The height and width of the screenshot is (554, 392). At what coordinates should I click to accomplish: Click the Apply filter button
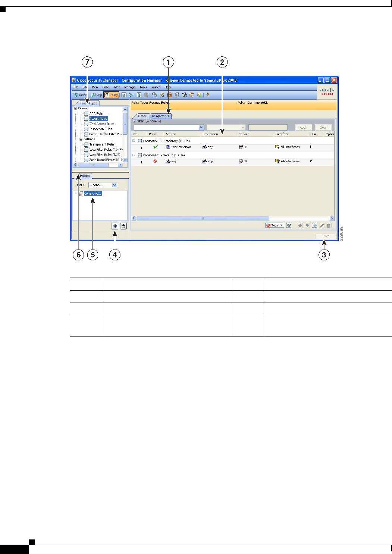pyautogui.click(x=304, y=128)
